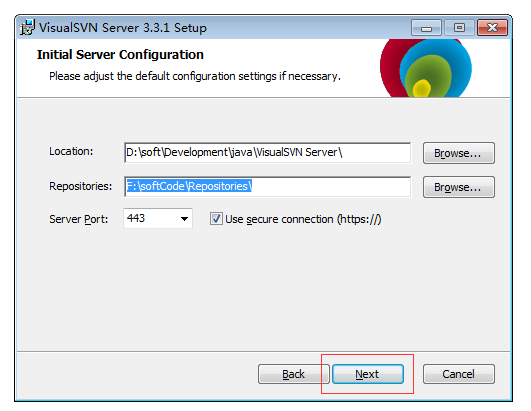Open the Server Port dropdown

tap(184, 219)
